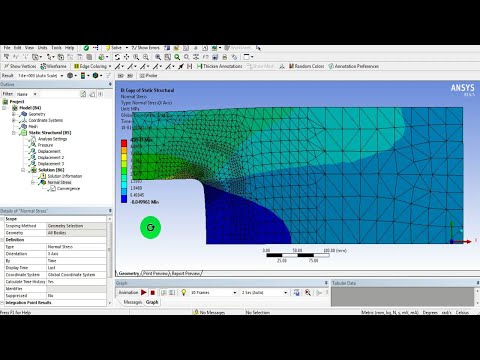Switch to Print Preview tab
The width and height of the screenshot is (480, 360).
pyautogui.click(x=155, y=273)
